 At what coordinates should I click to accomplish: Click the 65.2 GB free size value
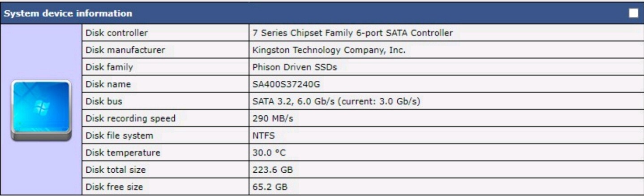coord(270,187)
